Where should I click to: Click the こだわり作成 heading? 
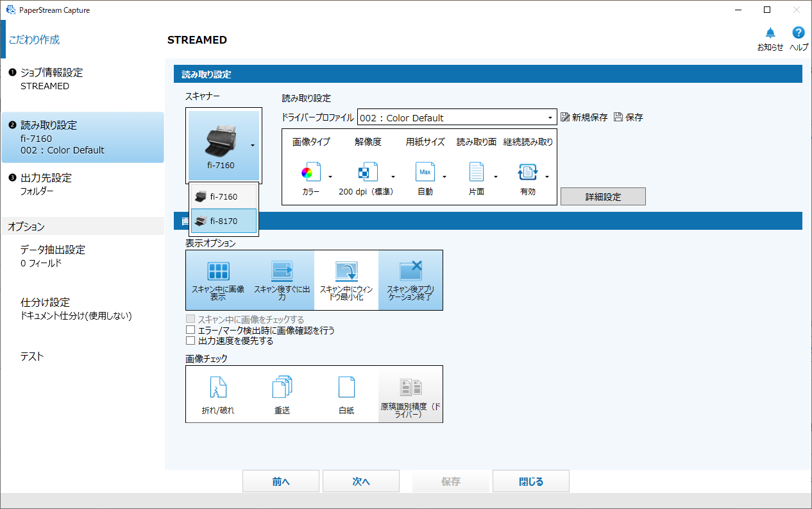pos(34,39)
